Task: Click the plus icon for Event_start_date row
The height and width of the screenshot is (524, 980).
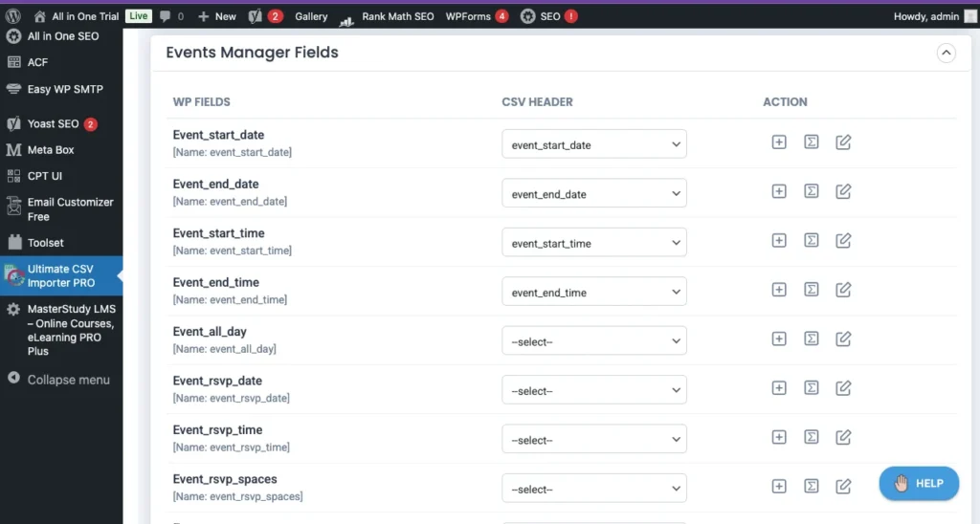Action: pos(779,142)
